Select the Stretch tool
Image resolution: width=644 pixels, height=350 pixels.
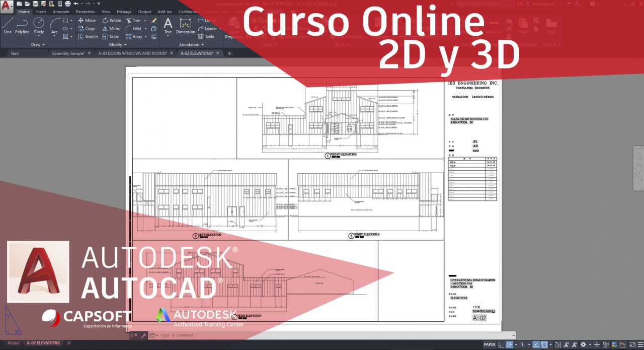88,37
